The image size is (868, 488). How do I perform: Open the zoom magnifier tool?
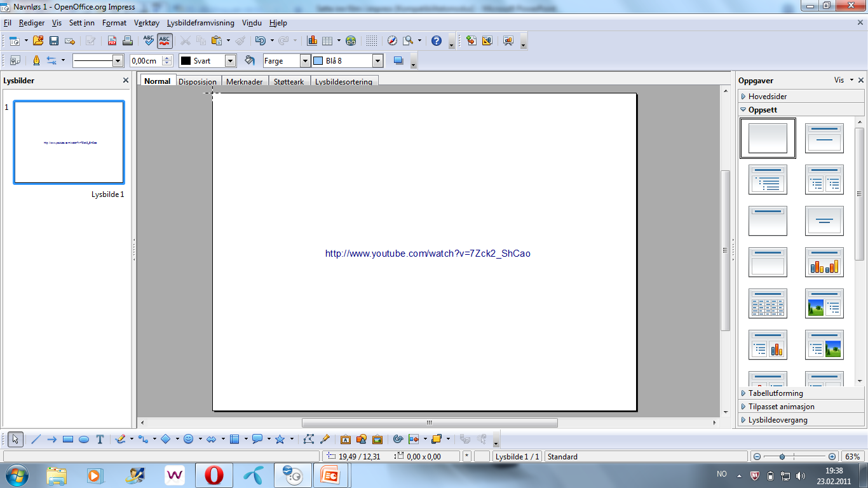coord(408,41)
